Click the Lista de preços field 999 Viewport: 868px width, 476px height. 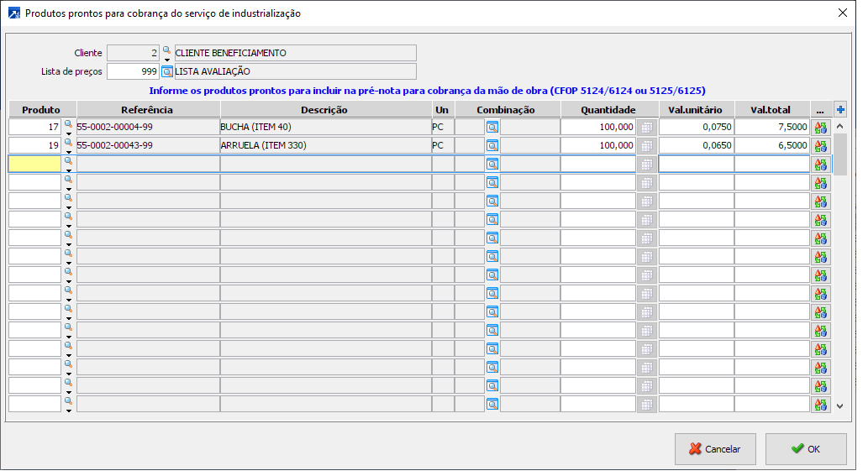coord(133,72)
